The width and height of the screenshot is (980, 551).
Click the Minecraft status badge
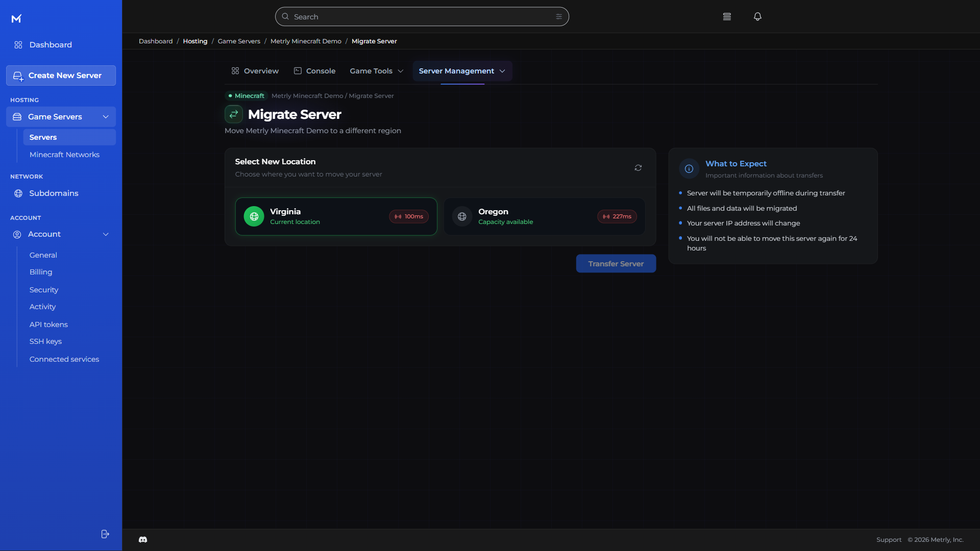pos(246,96)
